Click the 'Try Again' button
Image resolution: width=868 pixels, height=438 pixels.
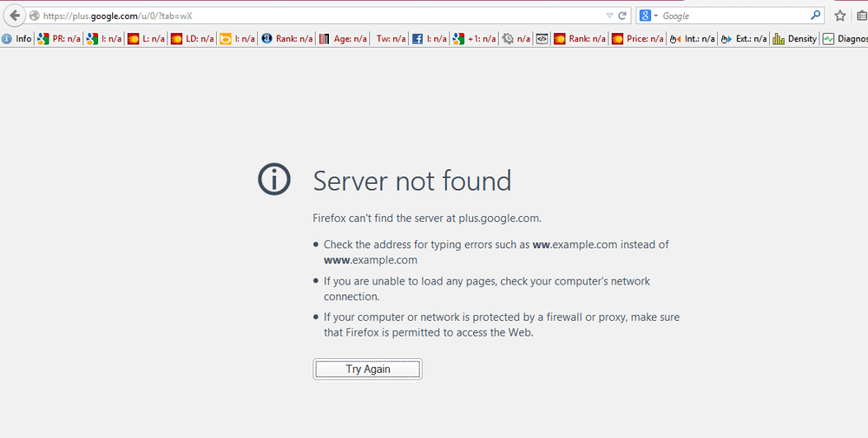point(367,369)
